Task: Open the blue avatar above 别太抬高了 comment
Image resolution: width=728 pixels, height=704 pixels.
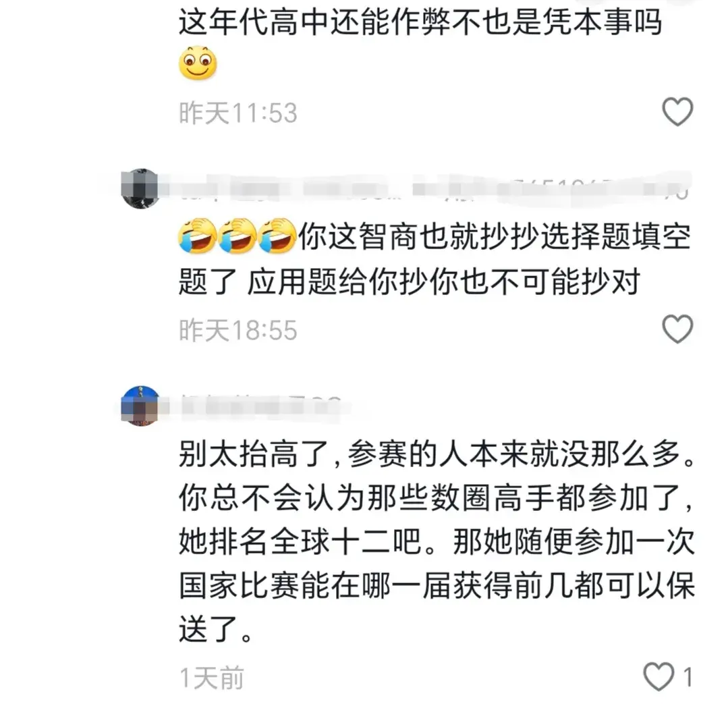Action: pos(140,406)
